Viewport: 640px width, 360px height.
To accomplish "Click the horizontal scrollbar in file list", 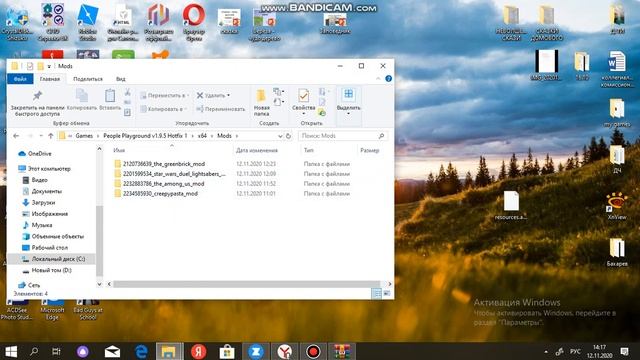I will 247,284.
